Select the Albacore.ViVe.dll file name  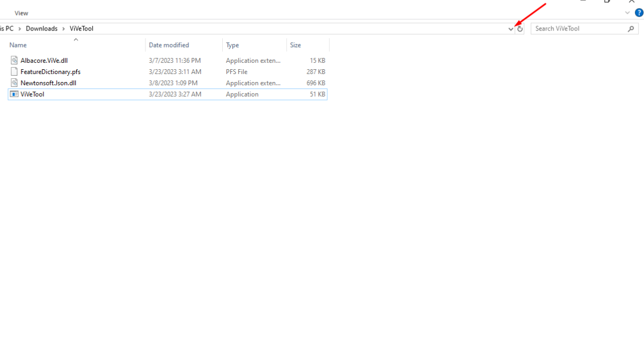44,61
